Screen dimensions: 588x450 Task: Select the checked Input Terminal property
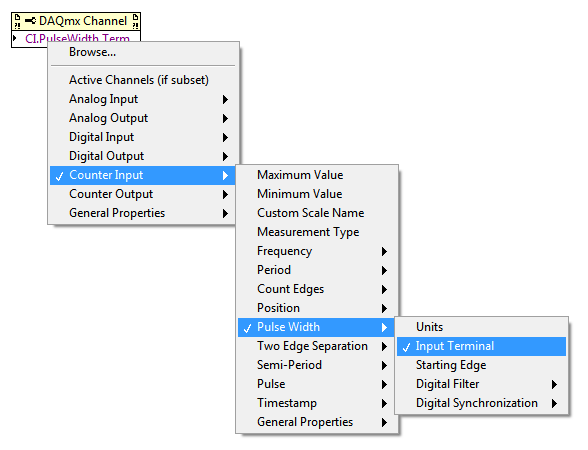point(482,346)
